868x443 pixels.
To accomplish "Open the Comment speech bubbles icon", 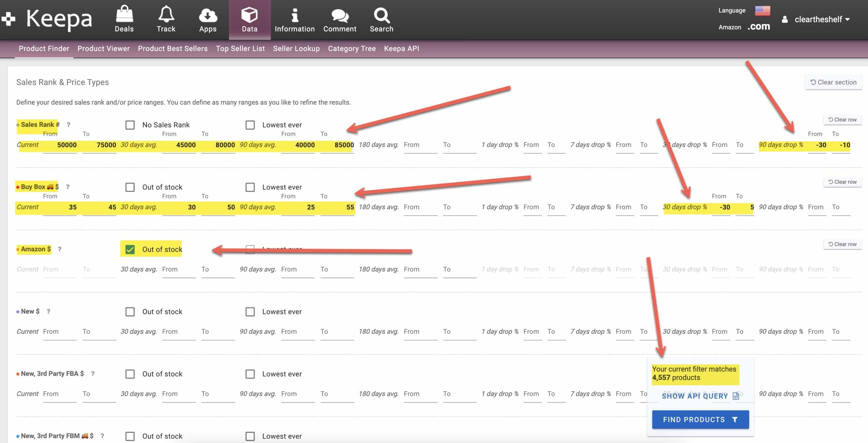I will 340,16.
